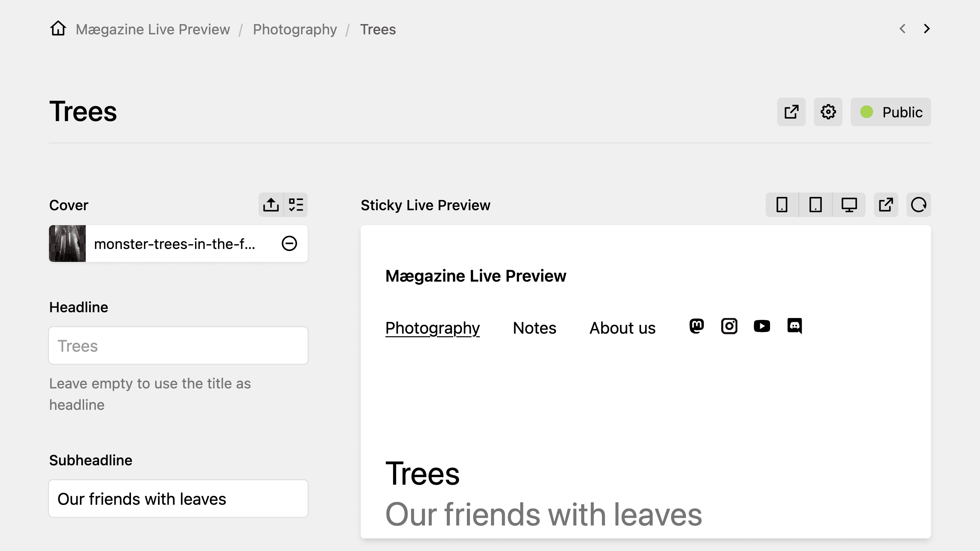Select a cover from existing files
The width and height of the screenshot is (980, 551).
(296, 204)
